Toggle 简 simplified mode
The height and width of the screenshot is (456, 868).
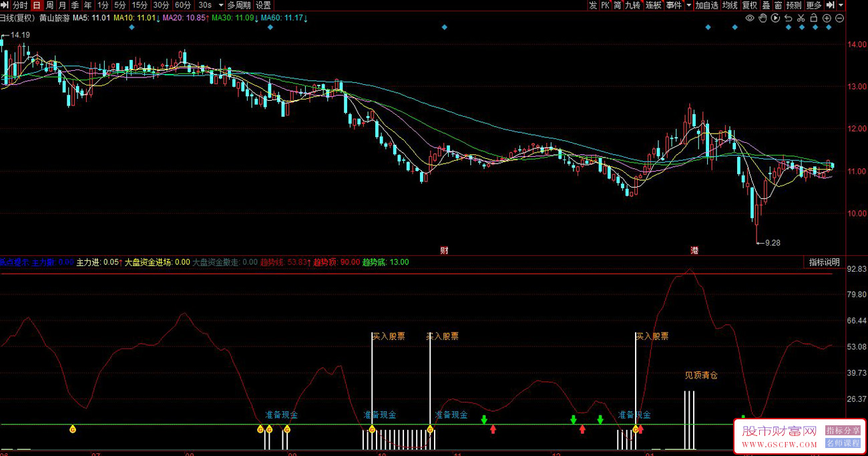pyautogui.click(x=618, y=5)
